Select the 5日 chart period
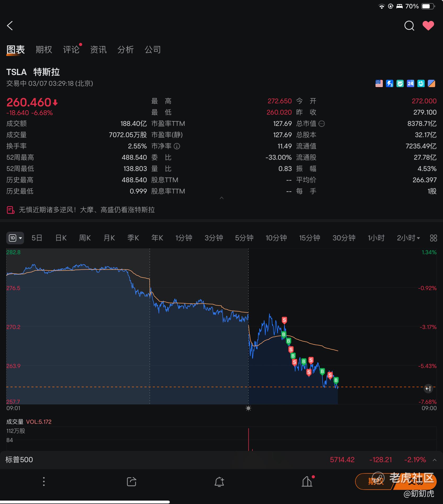This screenshot has width=443, height=504. pos(37,238)
